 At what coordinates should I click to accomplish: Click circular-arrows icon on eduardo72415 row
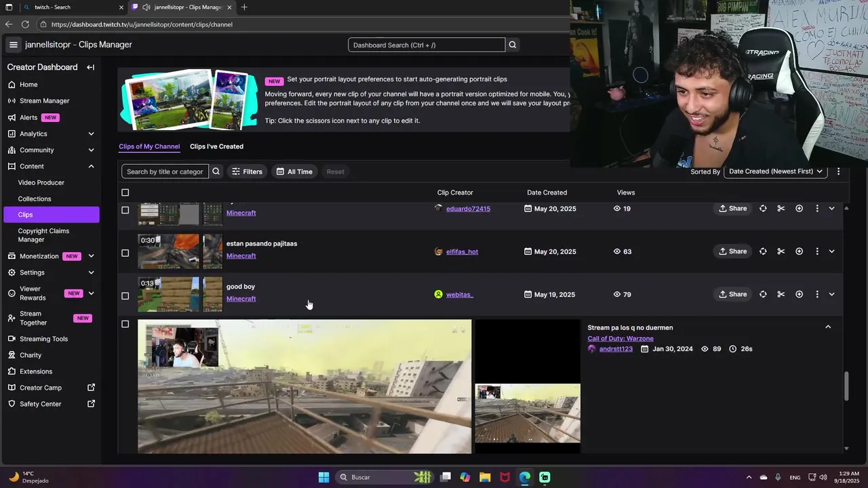click(763, 208)
